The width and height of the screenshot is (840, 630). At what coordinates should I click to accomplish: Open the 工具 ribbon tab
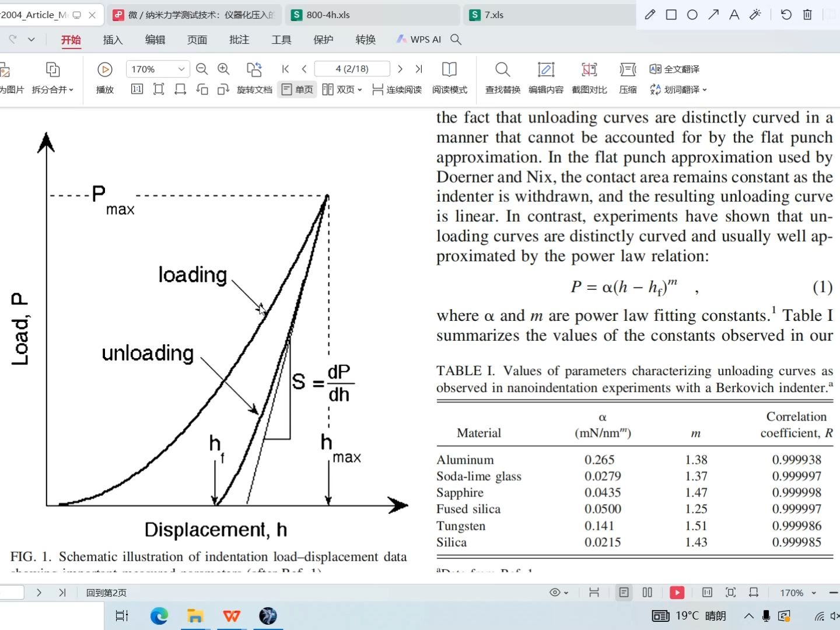[281, 40]
